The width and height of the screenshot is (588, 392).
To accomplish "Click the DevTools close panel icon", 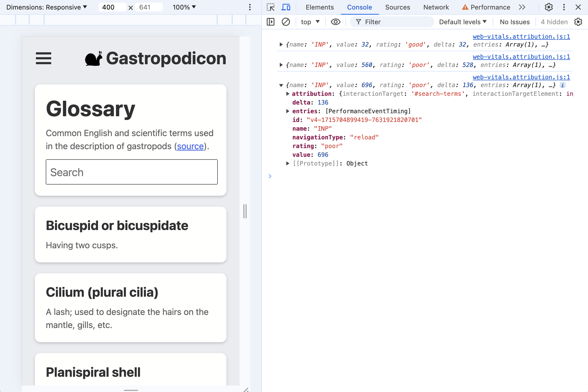I will tap(578, 7).
